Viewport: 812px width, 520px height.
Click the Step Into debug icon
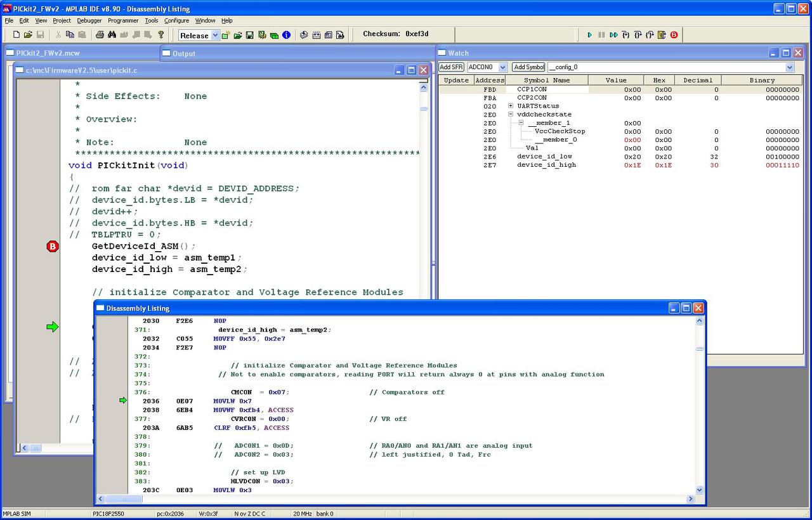coord(625,35)
